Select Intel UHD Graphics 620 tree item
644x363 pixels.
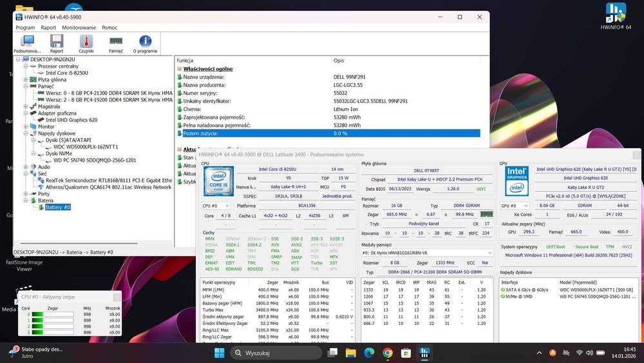[71, 120]
